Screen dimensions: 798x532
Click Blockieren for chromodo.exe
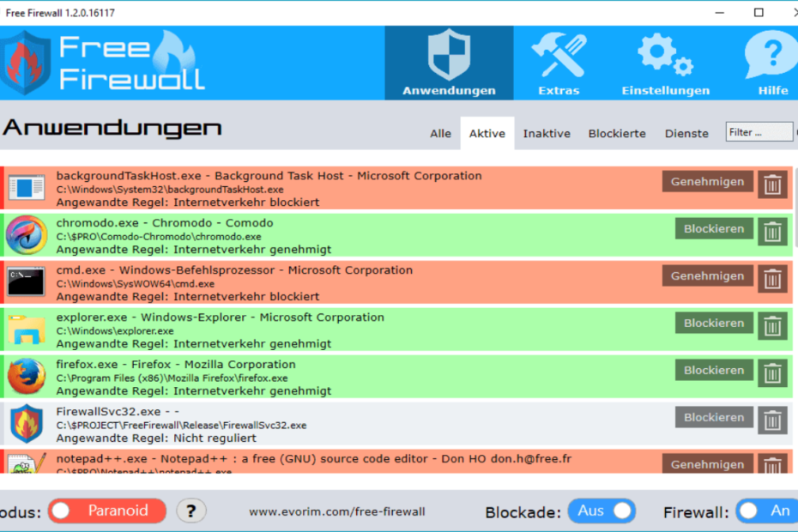(x=714, y=229)
